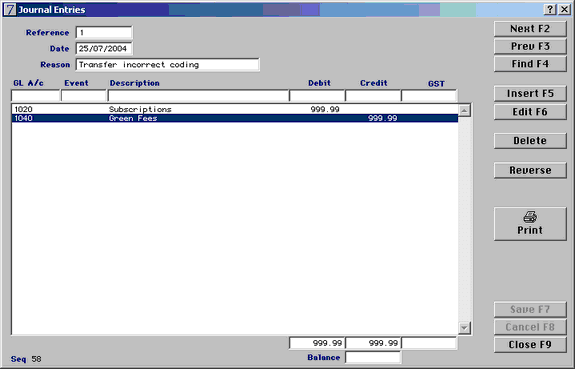The image size is (575, 369).
Task: Click the credit total field 999.99
Action: (373, 343)
